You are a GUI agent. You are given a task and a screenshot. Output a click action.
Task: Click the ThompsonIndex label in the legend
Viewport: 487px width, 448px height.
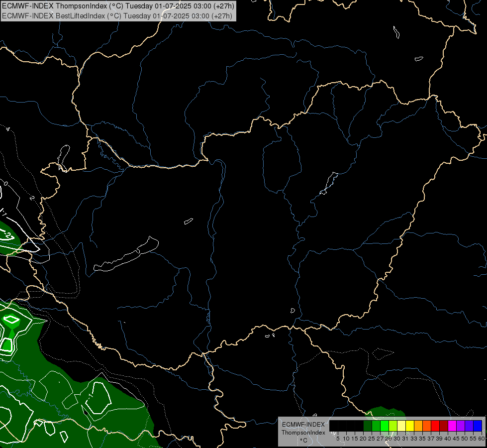click(x=303, y=433)
